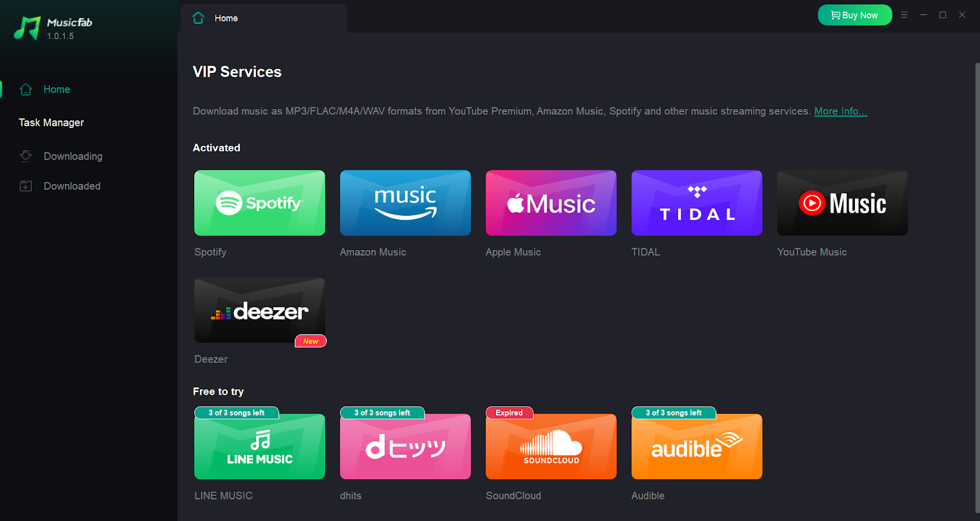Click the vertical scrollbar on the right

(x=977, y=288)
